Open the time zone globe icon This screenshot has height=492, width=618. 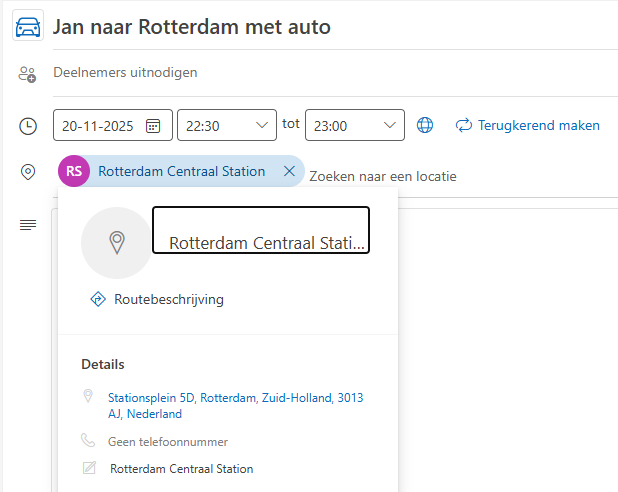tap(425, 126)
